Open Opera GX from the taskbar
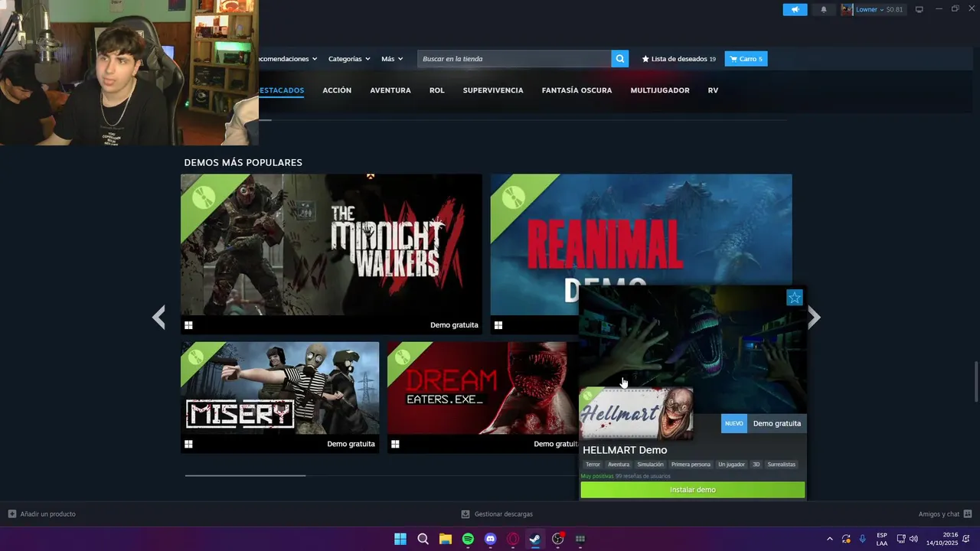This screenshot has height=551, width=980. pos(513,539)
